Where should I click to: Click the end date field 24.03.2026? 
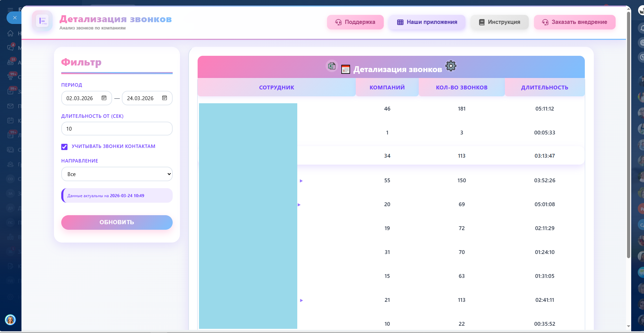[x=147, y=98]
